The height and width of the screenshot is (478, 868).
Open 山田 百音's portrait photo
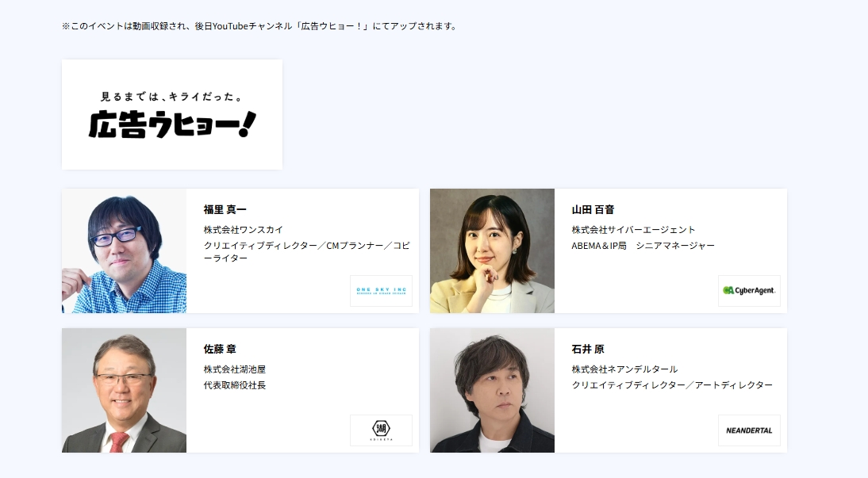492,250
